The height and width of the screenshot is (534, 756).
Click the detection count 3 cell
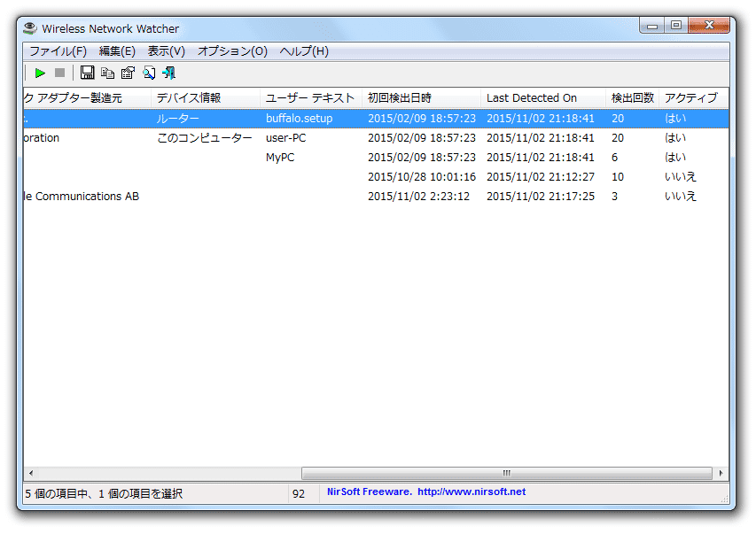tap(615, 197)
